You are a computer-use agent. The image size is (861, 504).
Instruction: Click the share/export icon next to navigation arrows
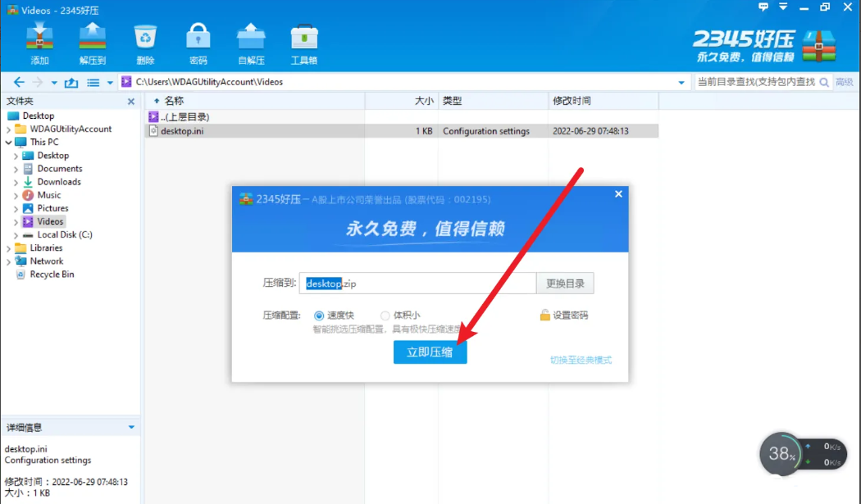tap(71, 82)
